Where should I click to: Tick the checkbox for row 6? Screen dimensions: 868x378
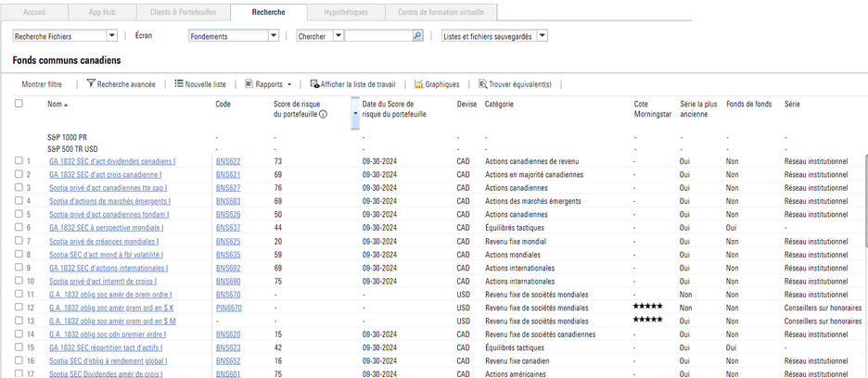[x=19, y=228]
